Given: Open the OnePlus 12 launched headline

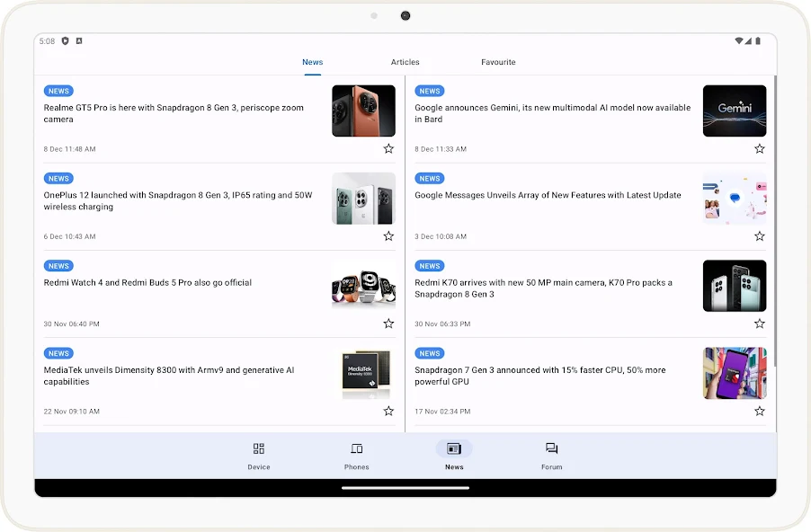Looking at the screenshot, I should (x=178, y=200).
